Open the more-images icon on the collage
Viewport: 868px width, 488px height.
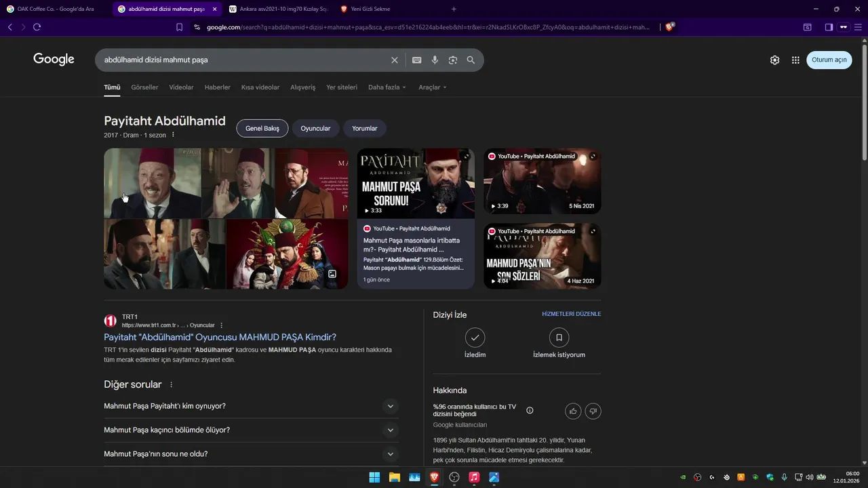pos(332,274)
